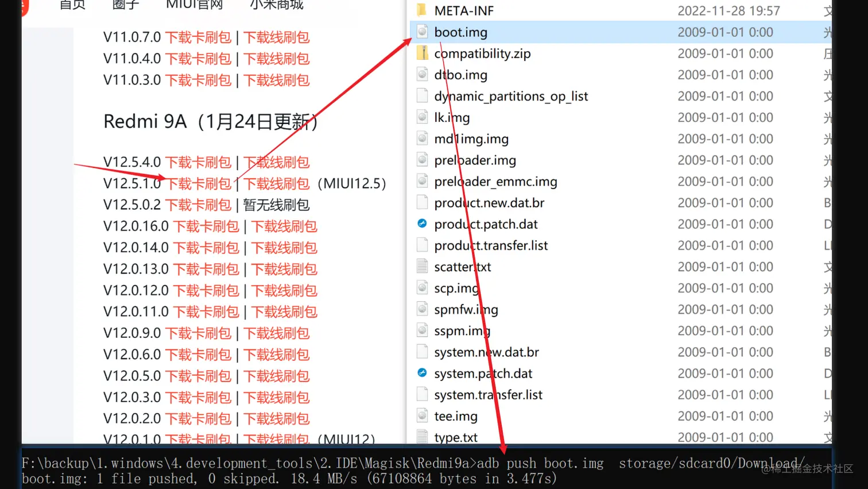Download V12.5.1.0 line flash package
Viewport: 868px width, 489px height.
(277, 183)
